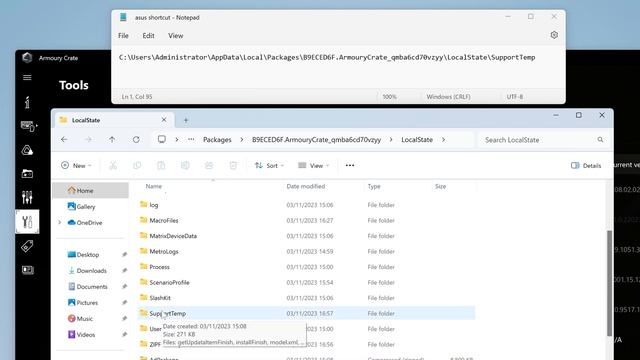Add a new Explorer tab
The height and width of the screenshot is (360, 640).
pos(186,120)
